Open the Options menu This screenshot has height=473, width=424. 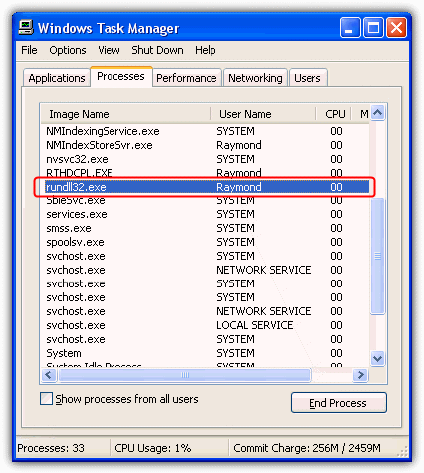click(x=68, y=50)
